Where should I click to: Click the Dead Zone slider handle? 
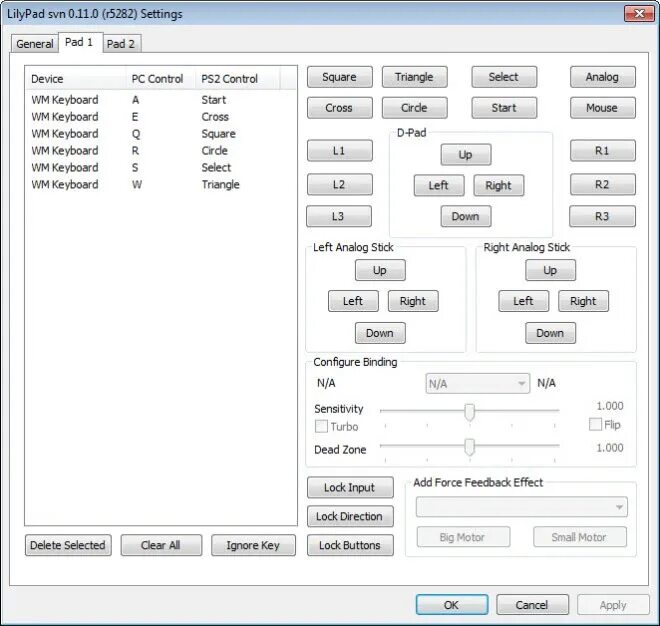(x=469, y=447)
